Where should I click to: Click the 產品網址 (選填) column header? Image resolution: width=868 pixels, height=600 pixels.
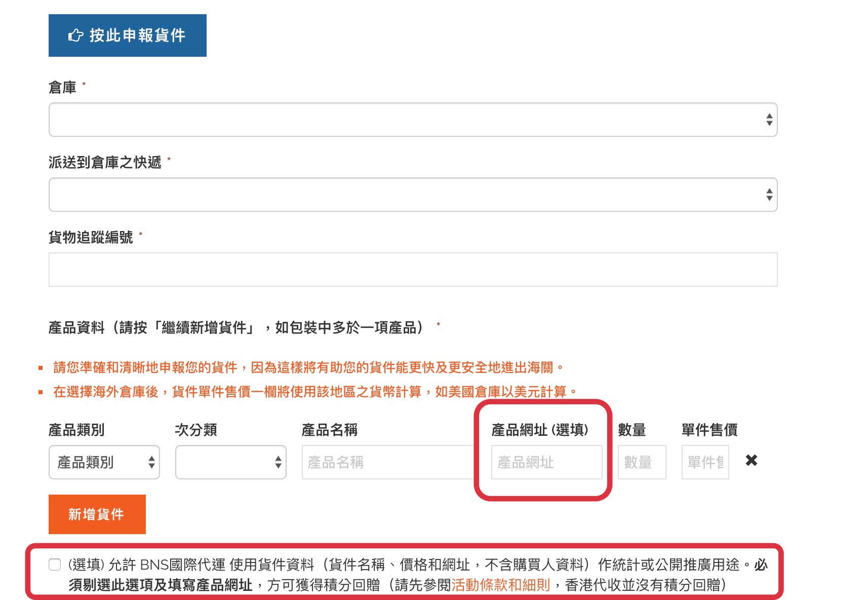click(540, 430)
